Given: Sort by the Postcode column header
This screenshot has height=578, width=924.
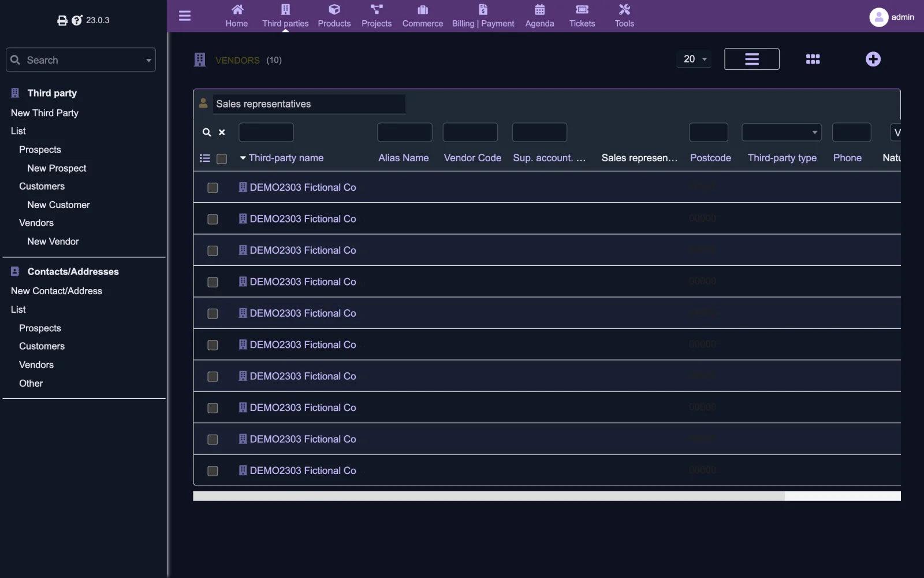Looking at the screenshot, I should [710, 158].
